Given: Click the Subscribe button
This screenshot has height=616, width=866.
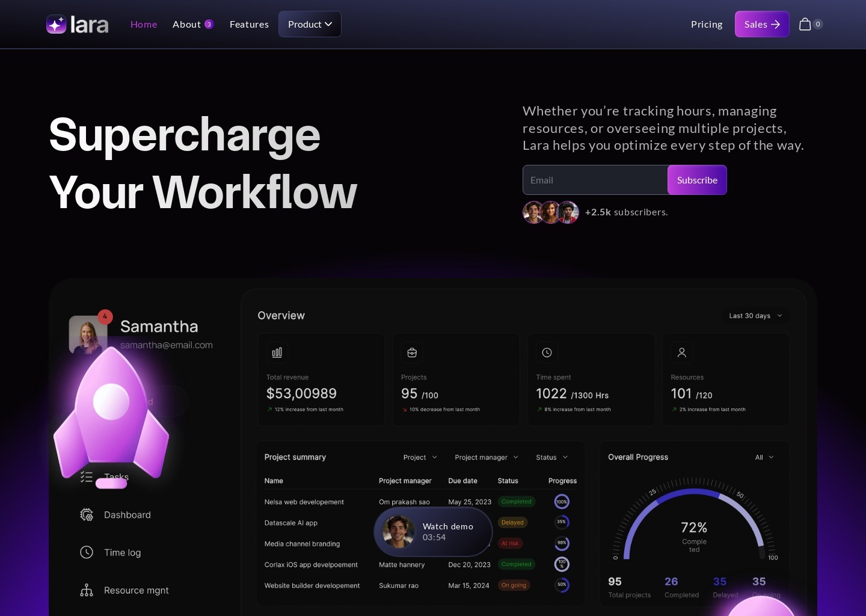Looking at the screenshot, I should coord(697,180).
